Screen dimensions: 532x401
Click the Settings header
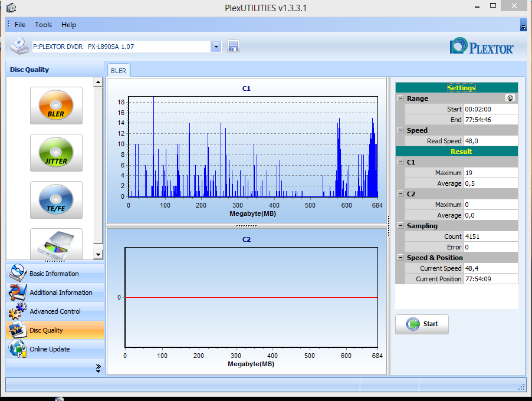(457, 88)
